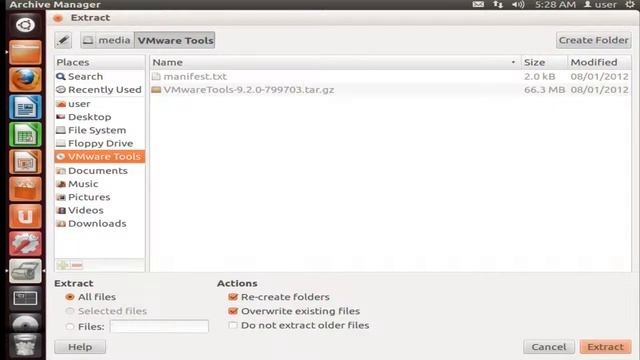Open the user account menu

pos(600,4)
